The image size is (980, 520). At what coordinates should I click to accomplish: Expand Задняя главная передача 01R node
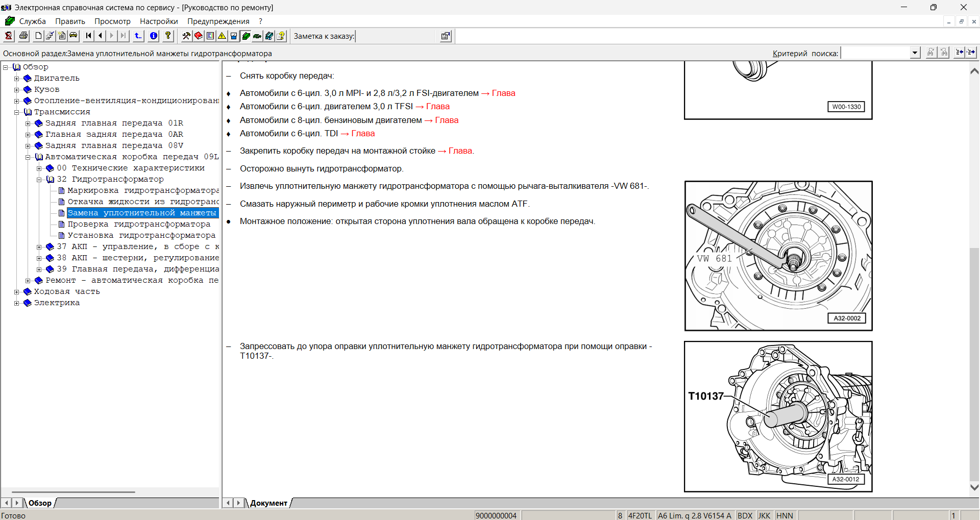(28, 123)
